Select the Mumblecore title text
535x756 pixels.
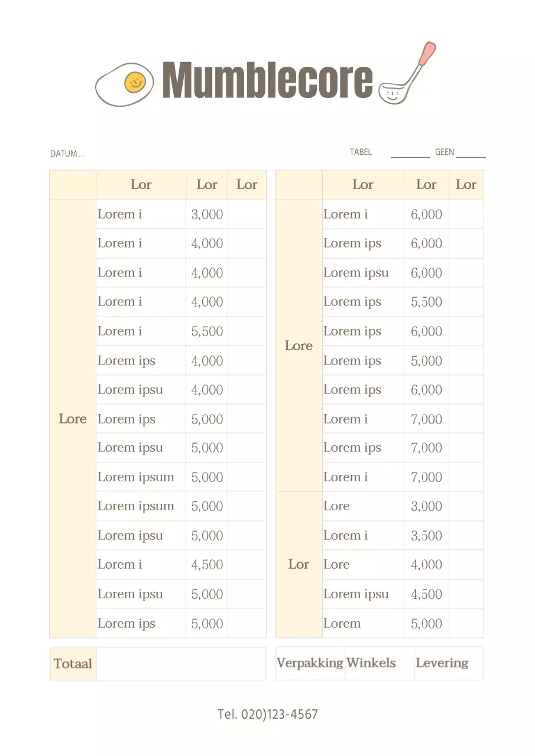point(267,80)
